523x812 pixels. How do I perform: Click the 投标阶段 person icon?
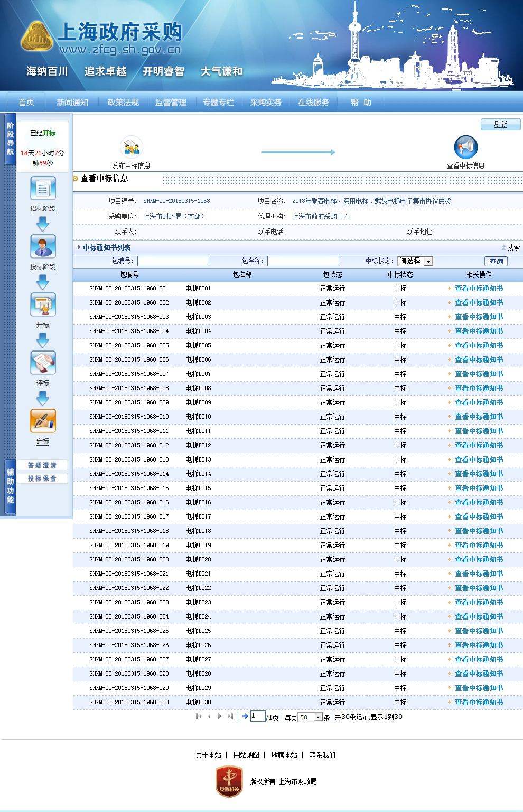tap(43, 247)
